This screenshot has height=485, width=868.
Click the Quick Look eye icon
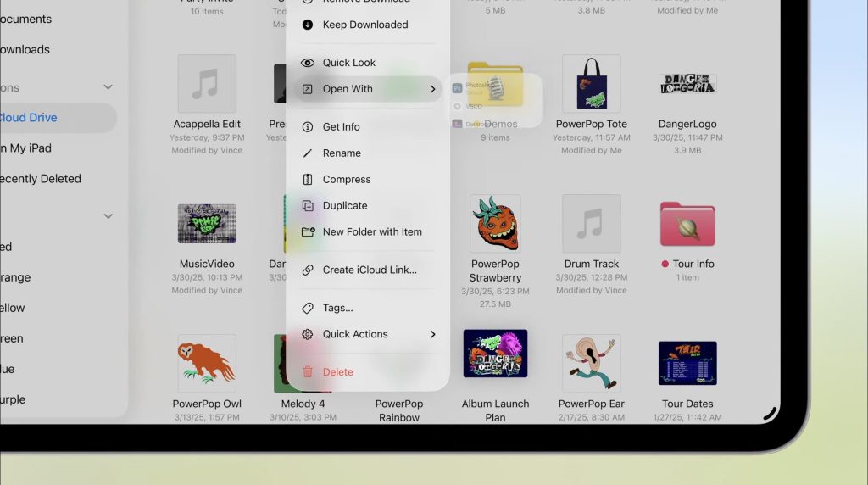[308, 63]
